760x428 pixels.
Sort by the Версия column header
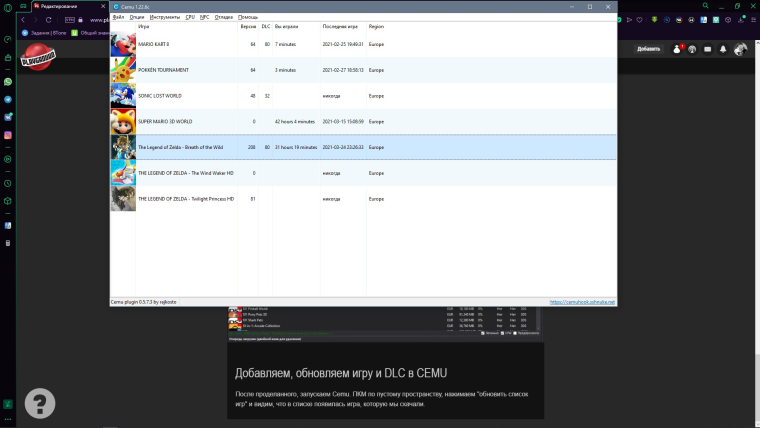point(248,27)
